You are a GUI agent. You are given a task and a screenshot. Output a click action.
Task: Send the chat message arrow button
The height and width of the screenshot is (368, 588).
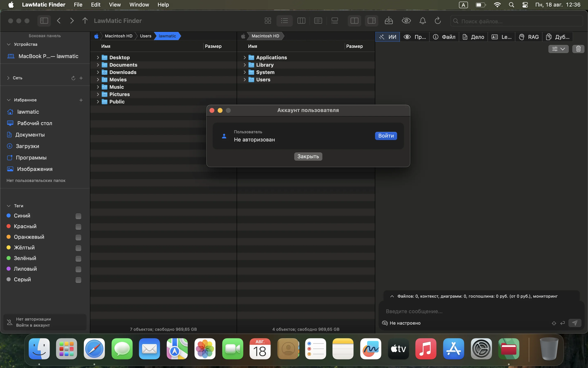(x=575, y=323)
